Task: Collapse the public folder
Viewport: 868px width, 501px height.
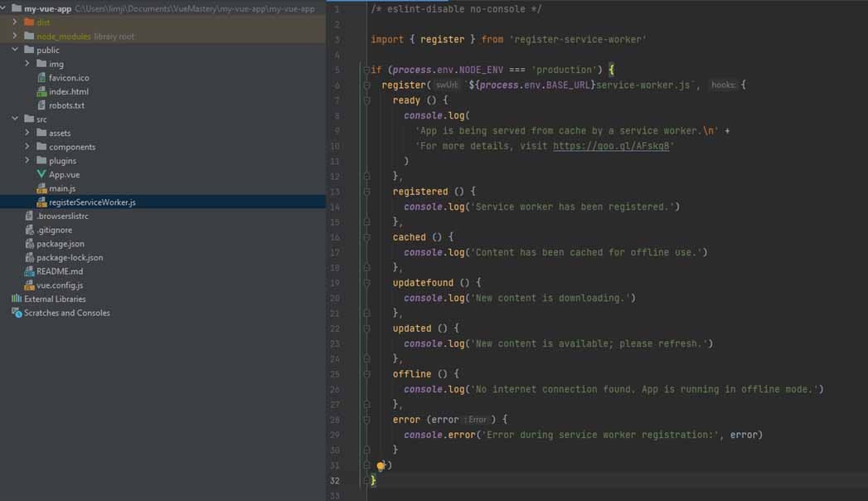Action: [16, 50]
